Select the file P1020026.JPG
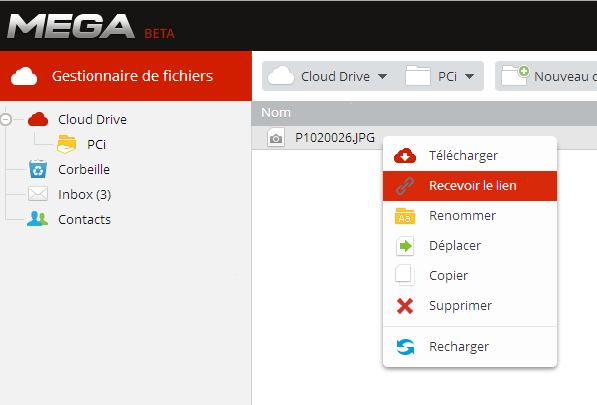 (335, 138)
